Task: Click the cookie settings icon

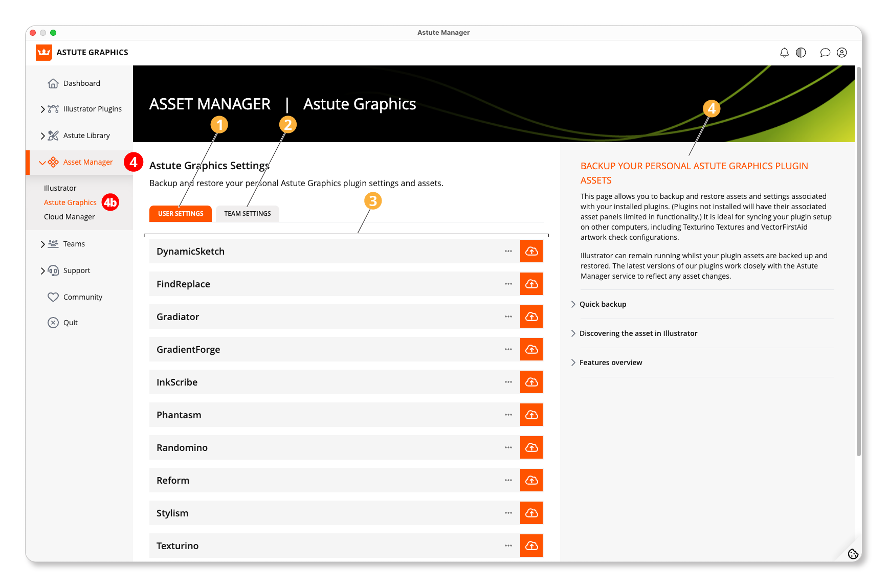Action: 853,554
